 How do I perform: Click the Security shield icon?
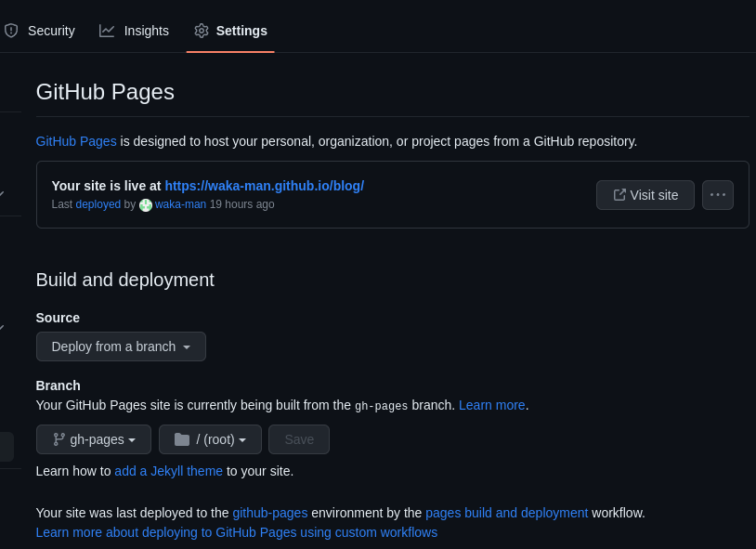point(11,31)
